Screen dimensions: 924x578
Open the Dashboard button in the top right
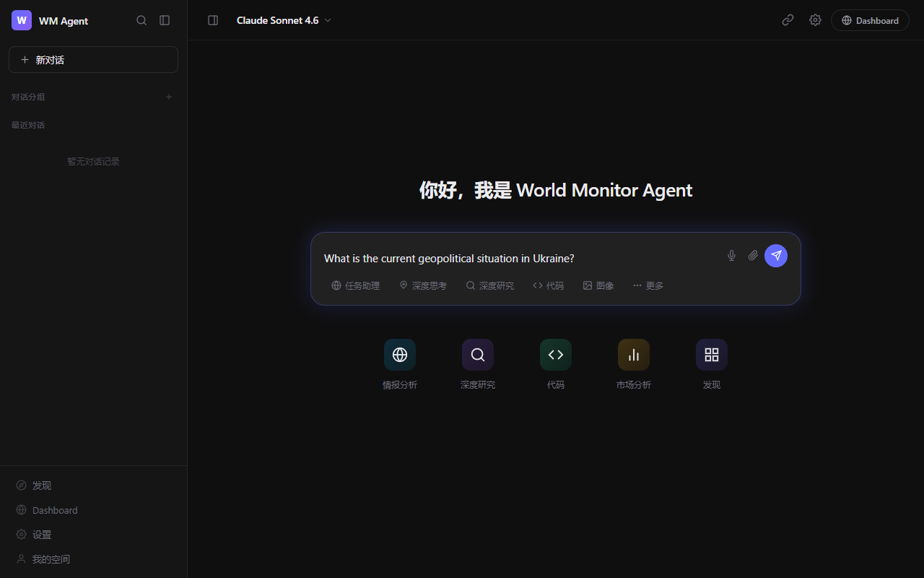coord(870,20)
